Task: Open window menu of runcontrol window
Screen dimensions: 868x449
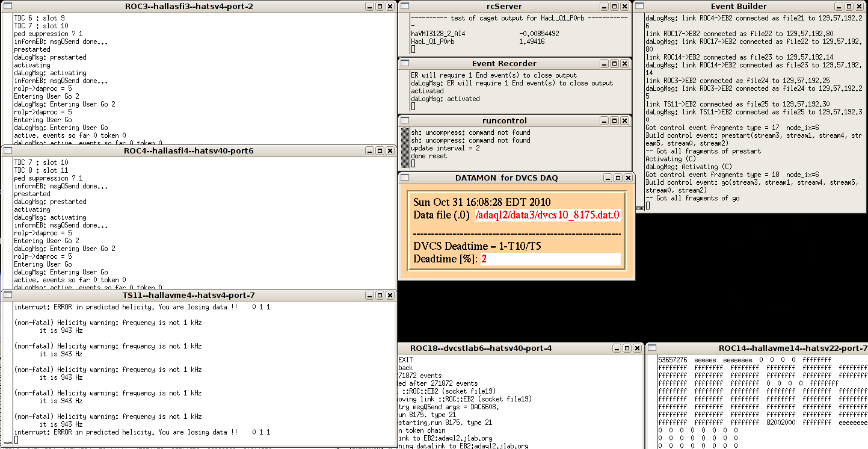Action: pyautogui.click(x=405, y=120)
